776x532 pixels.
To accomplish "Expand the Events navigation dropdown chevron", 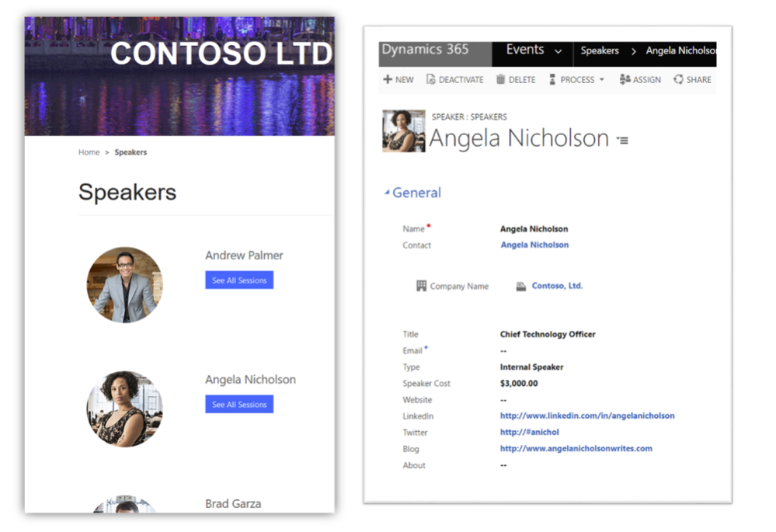I will 558,51.
